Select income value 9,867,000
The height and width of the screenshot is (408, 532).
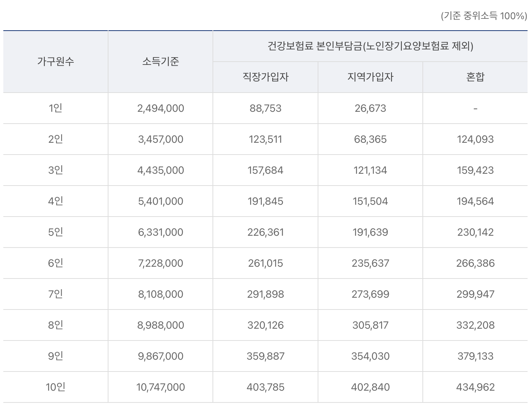(160, 356)
